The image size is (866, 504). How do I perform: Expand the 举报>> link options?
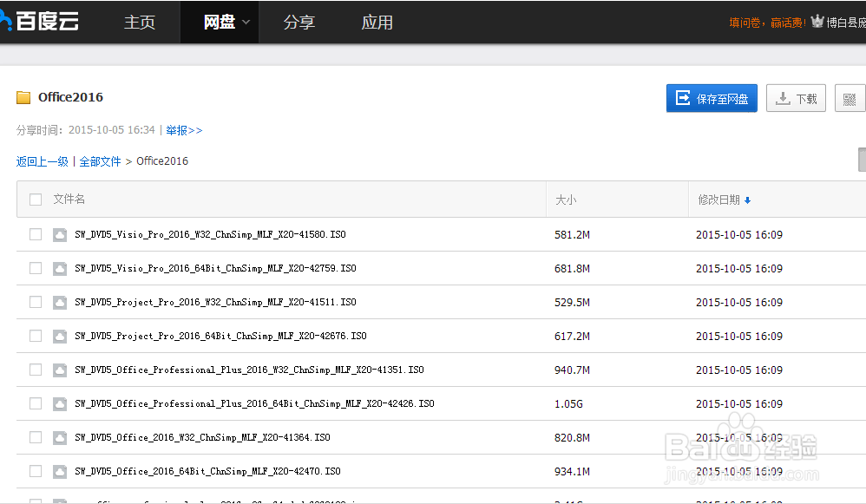184,129
